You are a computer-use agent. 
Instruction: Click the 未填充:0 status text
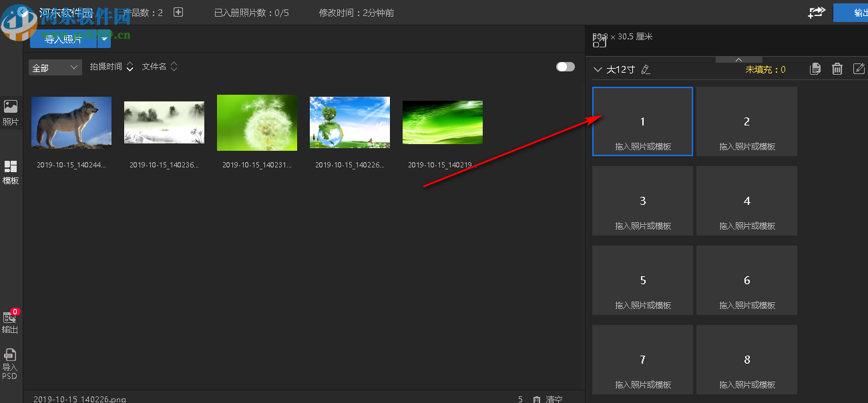click(x=765, y=69)
